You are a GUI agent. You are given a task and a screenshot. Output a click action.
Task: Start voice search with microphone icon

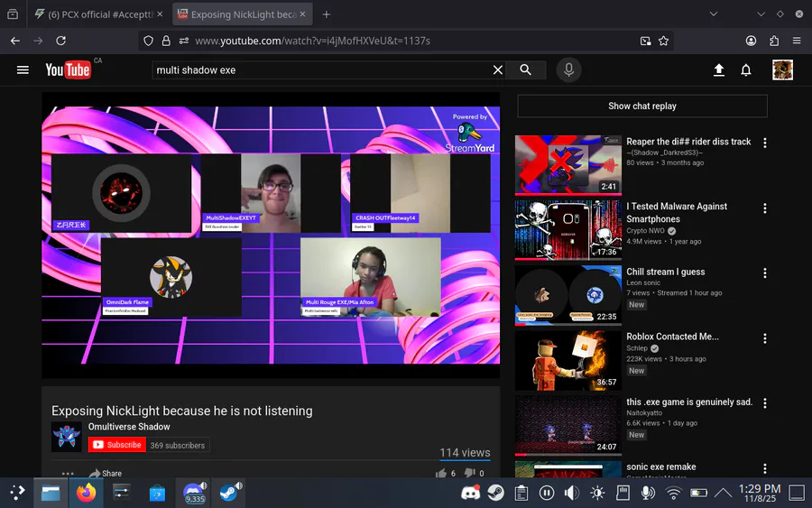pos(568,69)
